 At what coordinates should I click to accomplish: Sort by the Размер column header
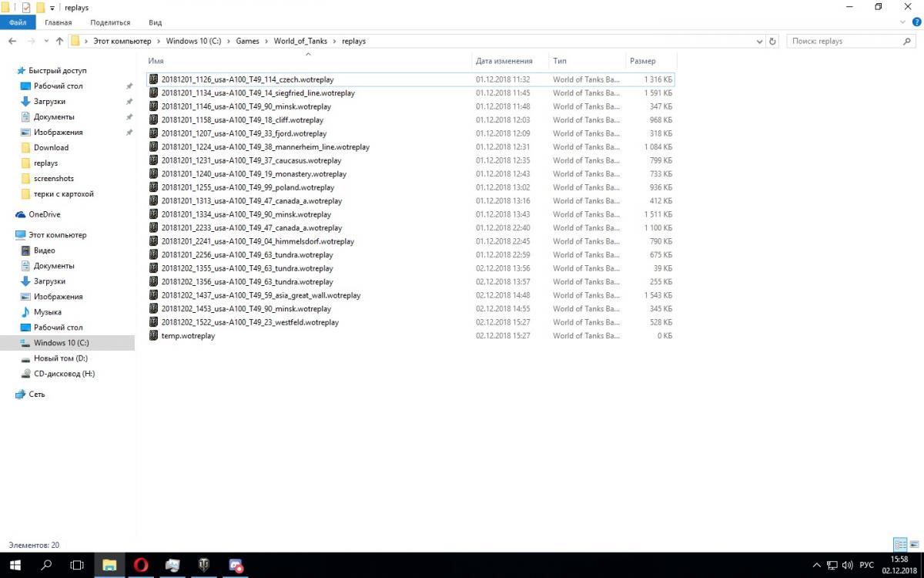651,61
